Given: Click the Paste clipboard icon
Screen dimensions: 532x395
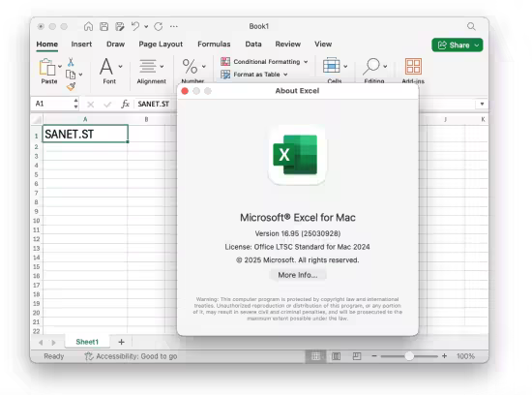Looking at the screenshot, I should (47, 67).
